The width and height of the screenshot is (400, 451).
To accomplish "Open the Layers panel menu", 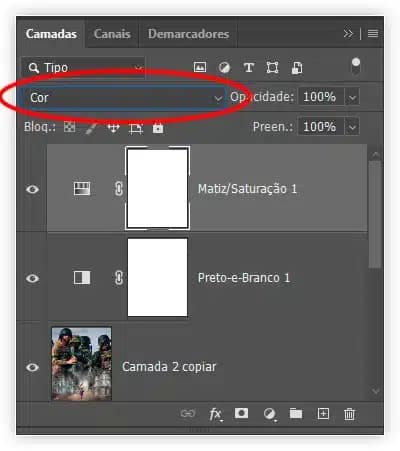I will pos(373,33).
